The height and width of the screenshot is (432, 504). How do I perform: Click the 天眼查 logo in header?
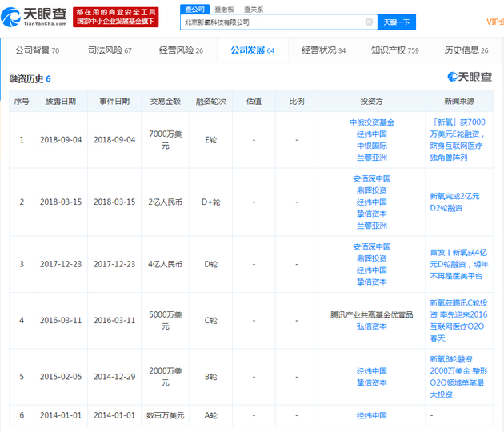coord(35,17)
